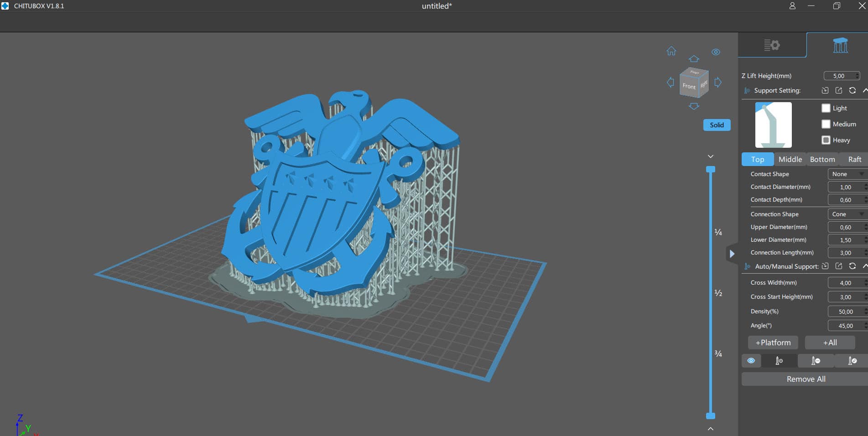Open the print settings gear tab
The width and height of the screenshot is (868, 436).
pos(772,45)
